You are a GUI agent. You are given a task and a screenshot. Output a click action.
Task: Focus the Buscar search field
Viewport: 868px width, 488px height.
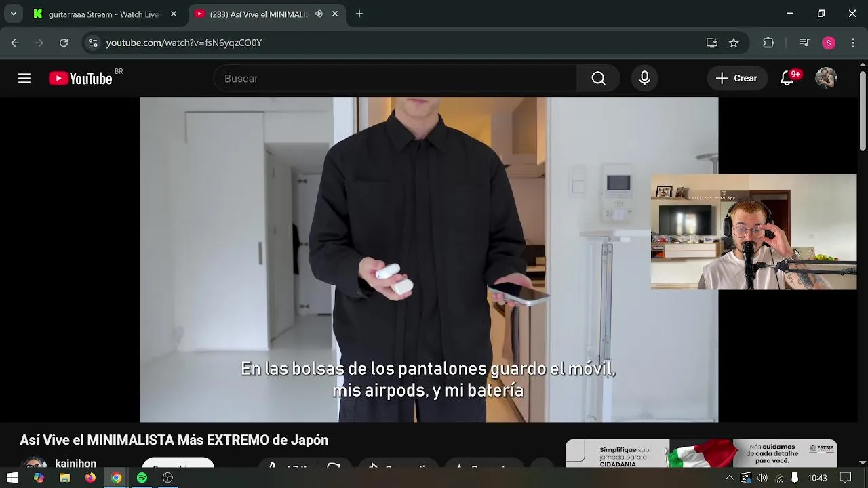click(395, 79)
